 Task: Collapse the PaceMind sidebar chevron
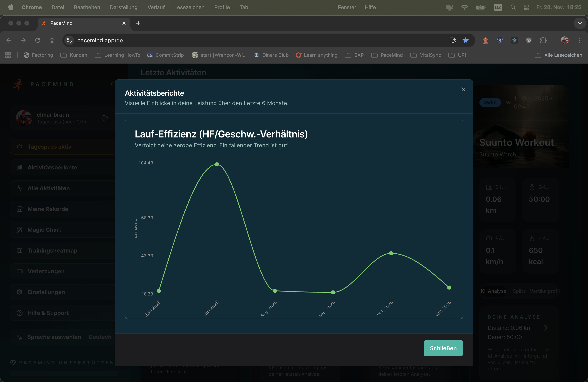pos(112,84)
